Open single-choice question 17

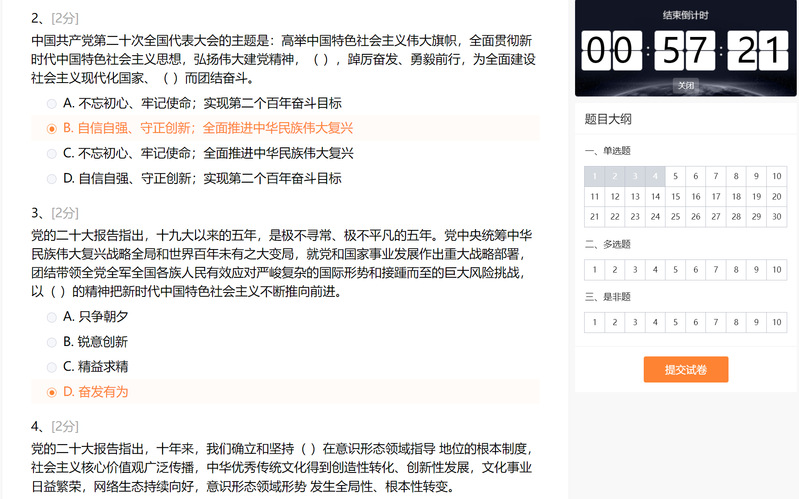[x=716, y=197]
